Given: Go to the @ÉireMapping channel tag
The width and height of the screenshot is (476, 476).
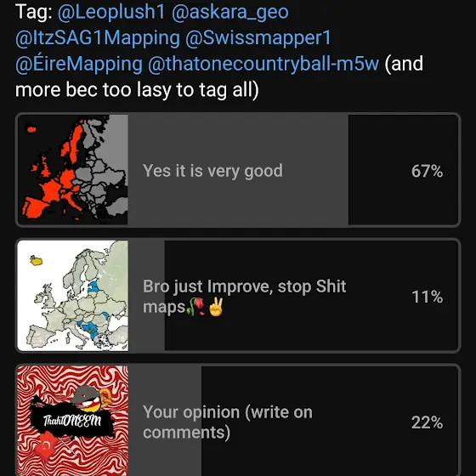Looking at the screenshot, I should point(79,64).
